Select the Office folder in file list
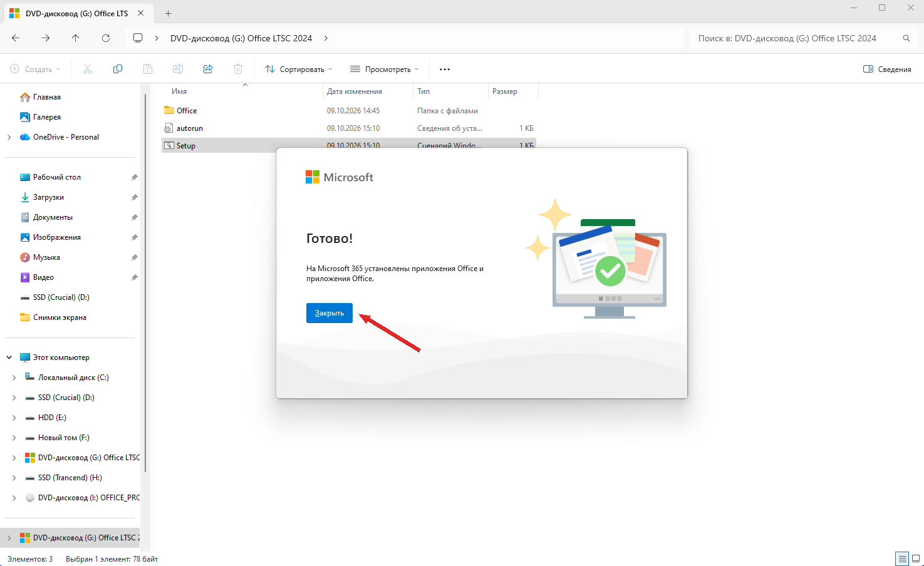Screen dimensions: 924x566 click(349, 110)
